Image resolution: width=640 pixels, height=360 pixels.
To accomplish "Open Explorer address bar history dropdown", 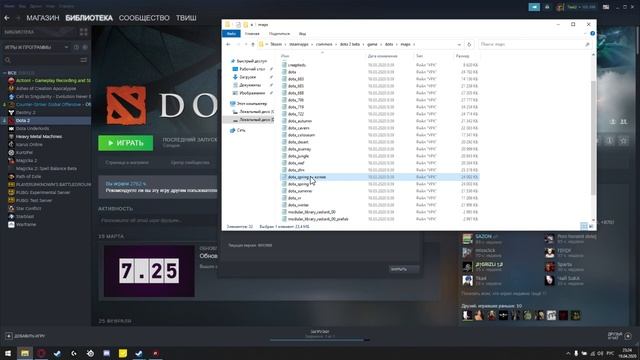I will point(459,44).
